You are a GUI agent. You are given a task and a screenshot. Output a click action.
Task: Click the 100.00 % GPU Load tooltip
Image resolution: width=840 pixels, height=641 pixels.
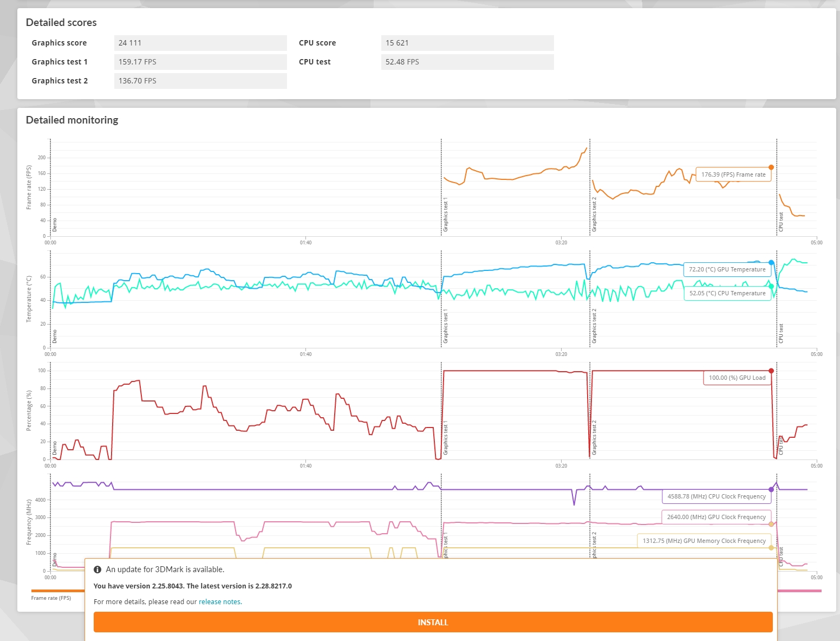pyautogui.click(x=737, y=378)
